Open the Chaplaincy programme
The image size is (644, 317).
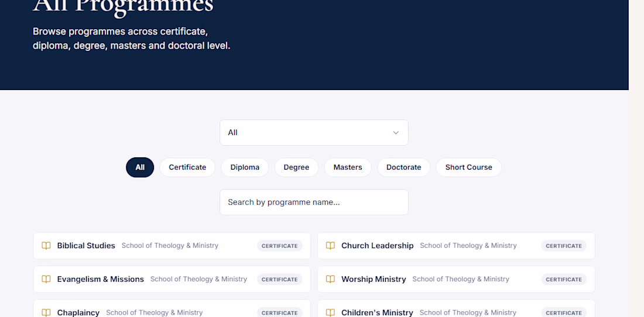(172, 308)
